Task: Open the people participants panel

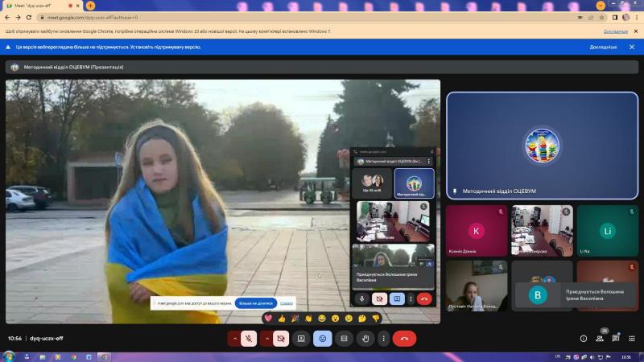Action: pos(600,339)
